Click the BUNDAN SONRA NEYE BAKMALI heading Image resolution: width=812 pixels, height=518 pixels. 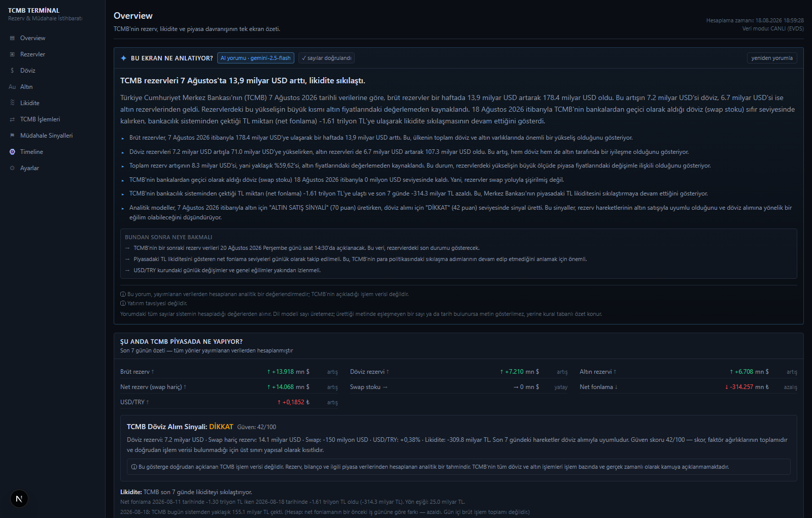[x=168, y=237]
